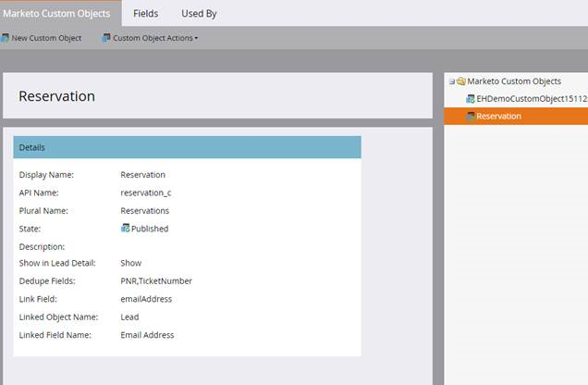Click the Reservation tree item icon
Image resolution: width=588 pixels, height=385 pixels.
tap(471, 116)
